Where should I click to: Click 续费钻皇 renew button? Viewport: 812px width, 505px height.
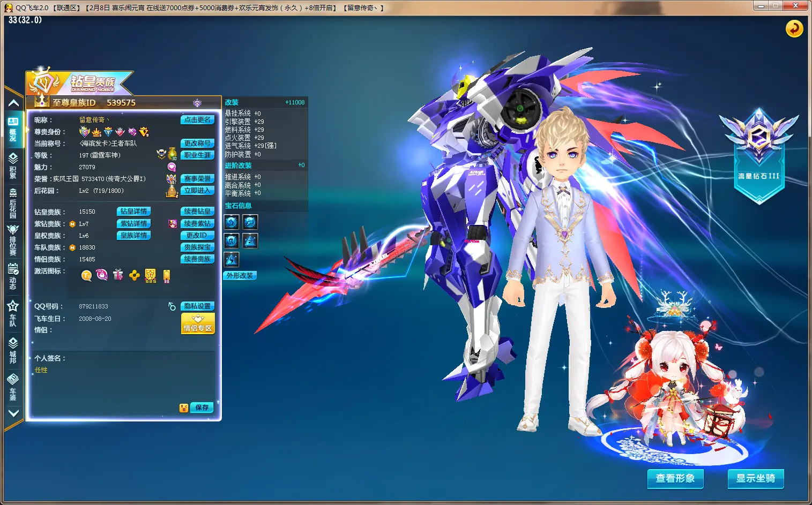coord(197,212)
